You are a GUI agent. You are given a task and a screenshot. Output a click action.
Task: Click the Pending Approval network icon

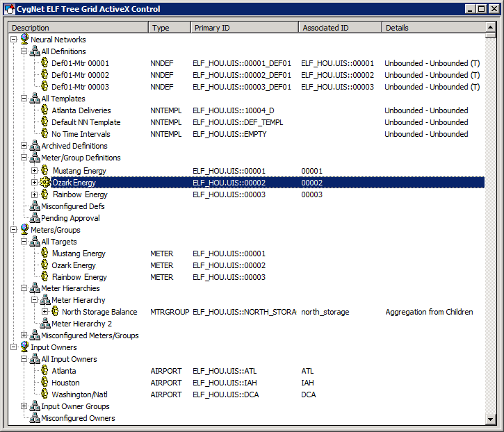point(35,218)
